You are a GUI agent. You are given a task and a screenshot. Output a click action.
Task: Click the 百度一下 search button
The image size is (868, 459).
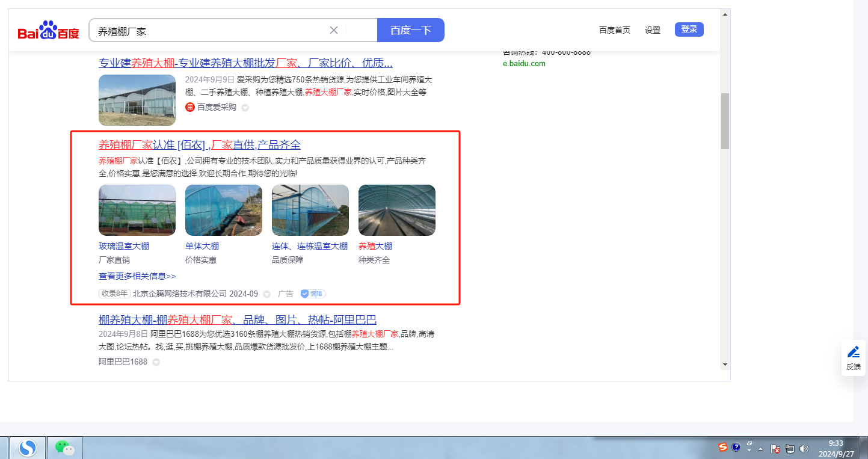coord(411,30)
